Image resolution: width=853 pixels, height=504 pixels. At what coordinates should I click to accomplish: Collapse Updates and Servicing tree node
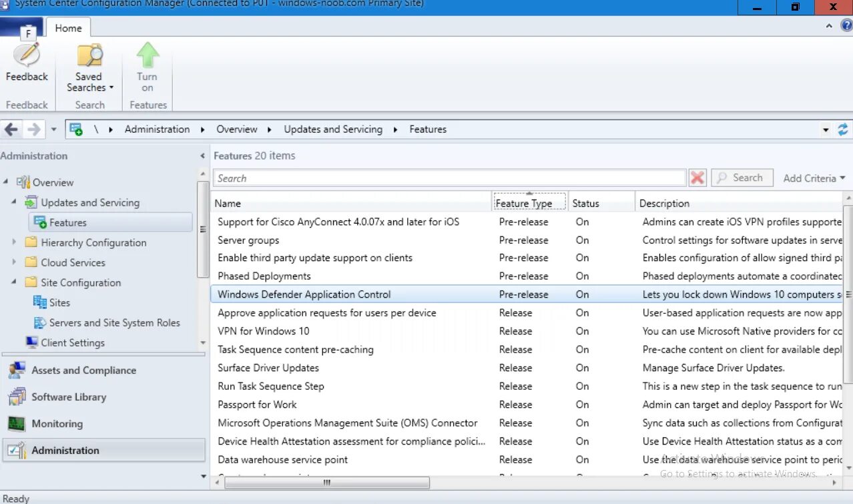point(14,202)
